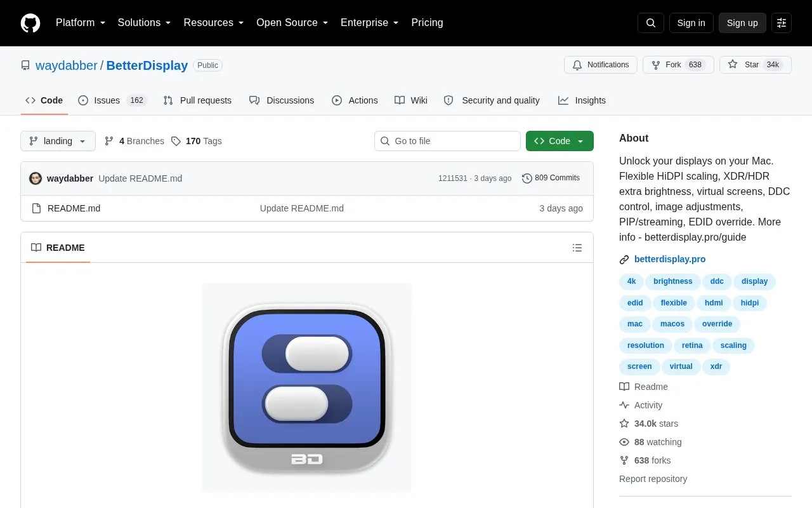View 88 watching link
Image resolution: width=812 pixels, height=508 pixels.
[x=650, y=442]
